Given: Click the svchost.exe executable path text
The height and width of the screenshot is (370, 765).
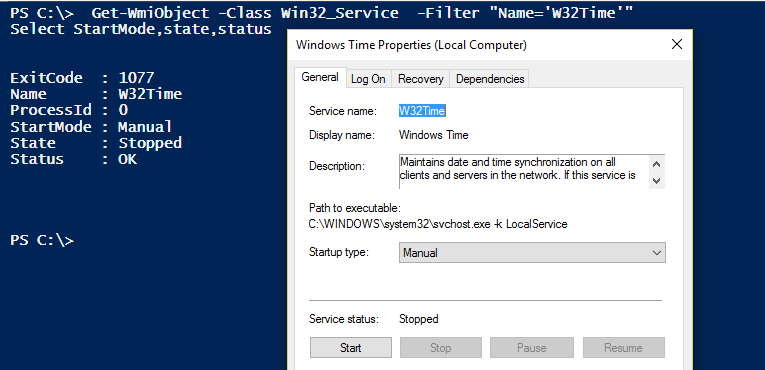Looking at the screenshot, I should pos(438,224).
